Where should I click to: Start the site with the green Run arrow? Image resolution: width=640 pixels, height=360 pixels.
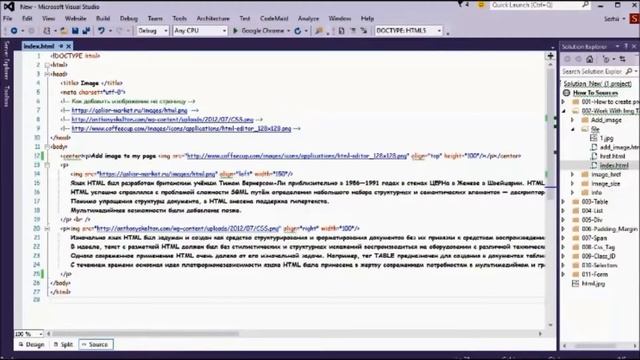[235, 31]
